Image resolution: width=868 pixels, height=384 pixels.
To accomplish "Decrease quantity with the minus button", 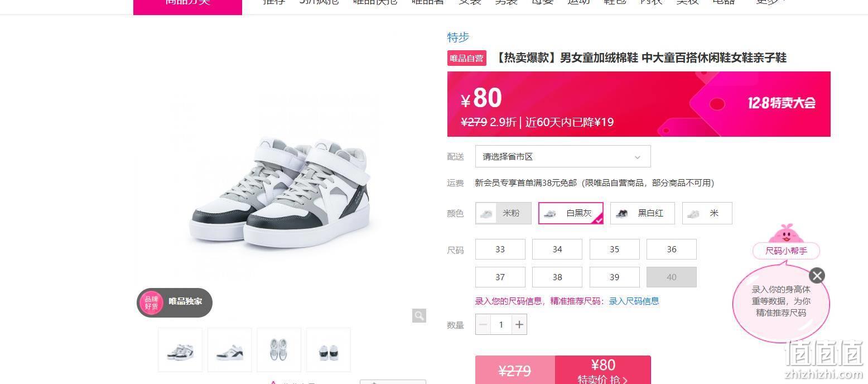I will 483,324.
